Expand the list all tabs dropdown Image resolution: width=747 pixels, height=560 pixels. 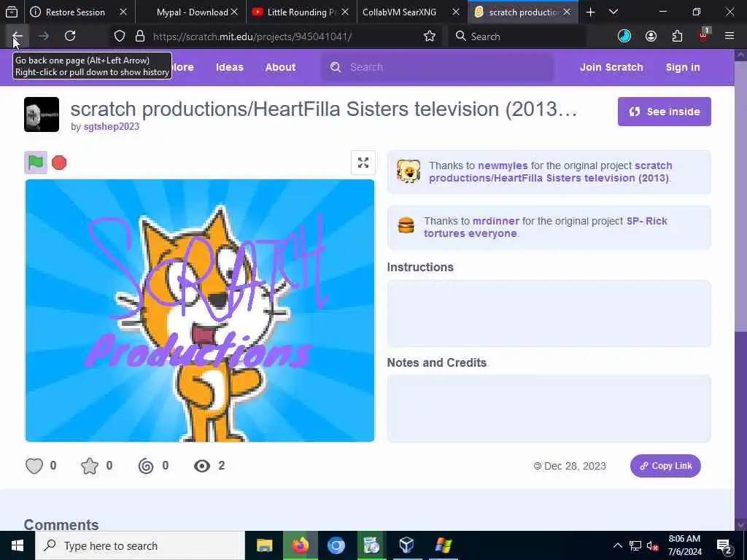coord(614,12)
